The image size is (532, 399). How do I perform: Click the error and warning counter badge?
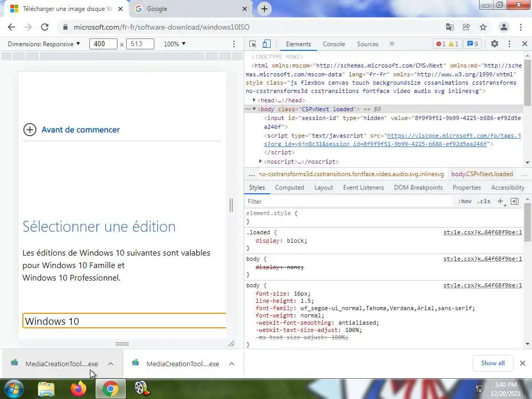click(447, 44)
